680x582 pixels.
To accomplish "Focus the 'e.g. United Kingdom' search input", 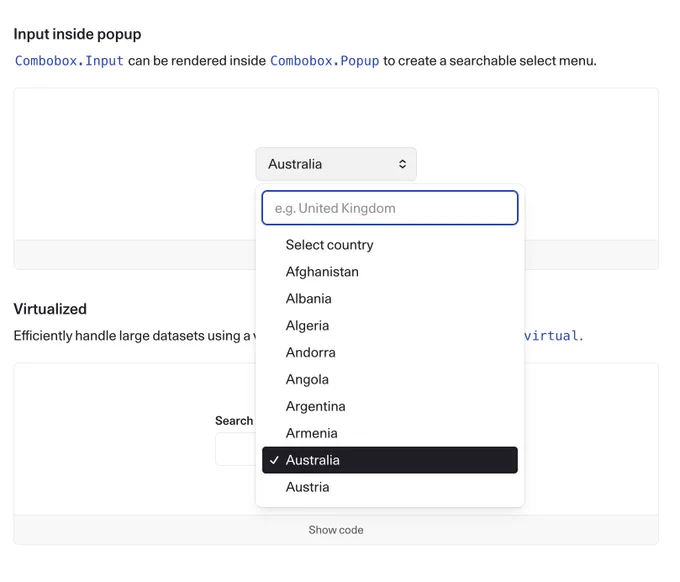I will click(x=390, y=208).
